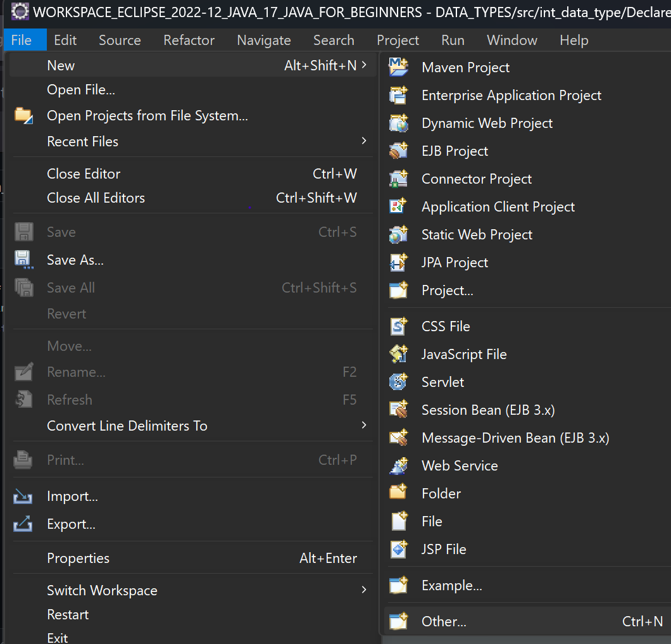Select the Session Bean (EJB 3.x) label
Viewport: 671px width, 644px height.
(488, 410)
